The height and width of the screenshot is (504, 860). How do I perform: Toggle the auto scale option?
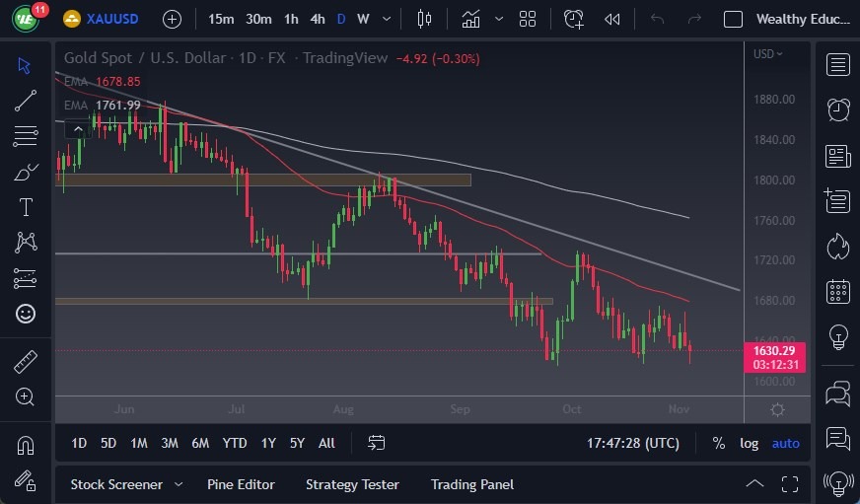pyautogui.click(x=786, y=443)
